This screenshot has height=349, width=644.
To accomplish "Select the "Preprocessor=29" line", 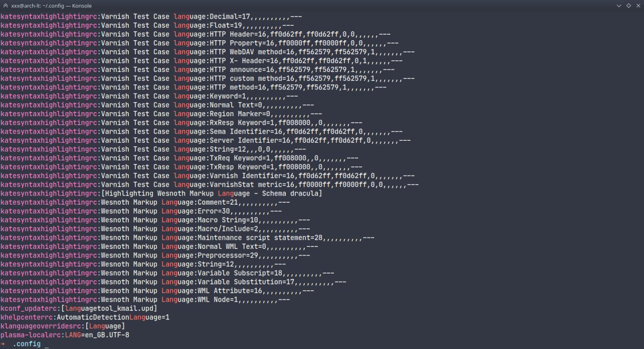I will (155, 255).
